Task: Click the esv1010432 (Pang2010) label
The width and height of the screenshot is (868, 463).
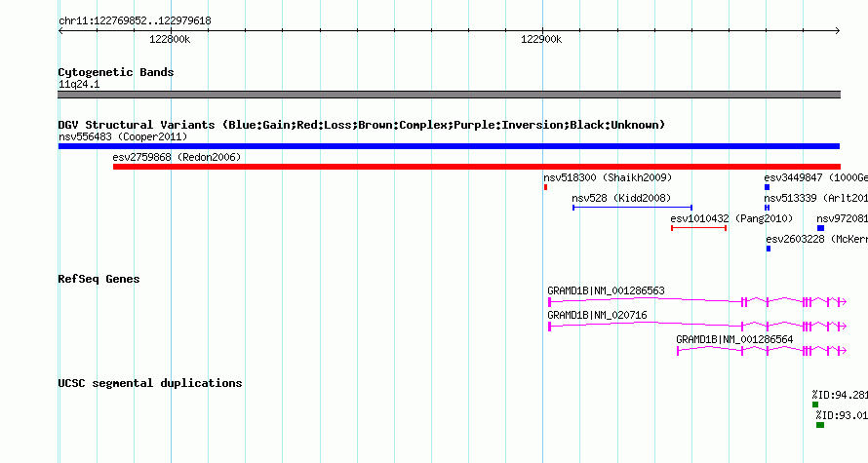Action: tap(731, 218)
